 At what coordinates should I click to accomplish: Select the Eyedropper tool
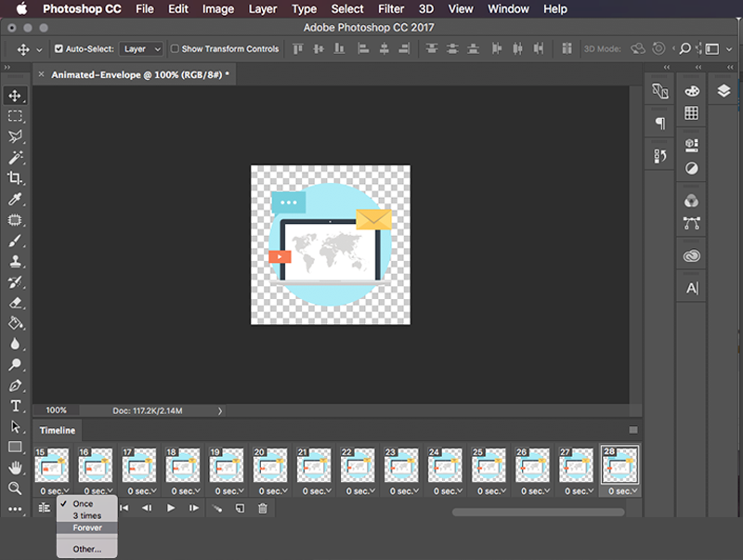point(15,199)
